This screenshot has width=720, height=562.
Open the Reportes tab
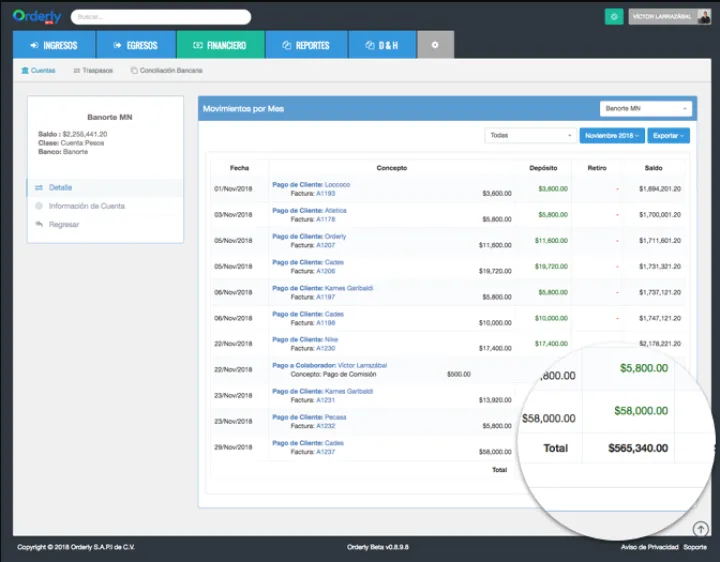pos(306,45)
